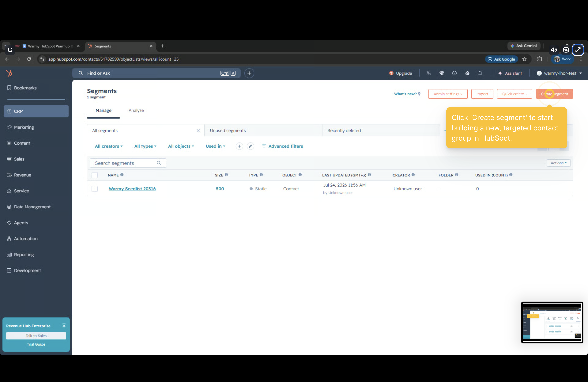This screenshot has height=382, width=588.
Task: Switch to Warmy HubSpot Warmup browser tab
Action: [48, 46]
